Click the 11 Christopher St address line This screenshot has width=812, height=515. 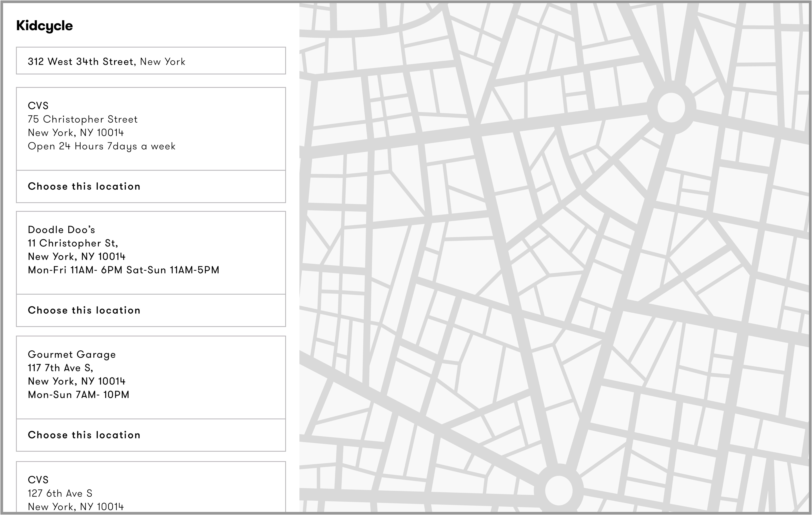[73, 243]
